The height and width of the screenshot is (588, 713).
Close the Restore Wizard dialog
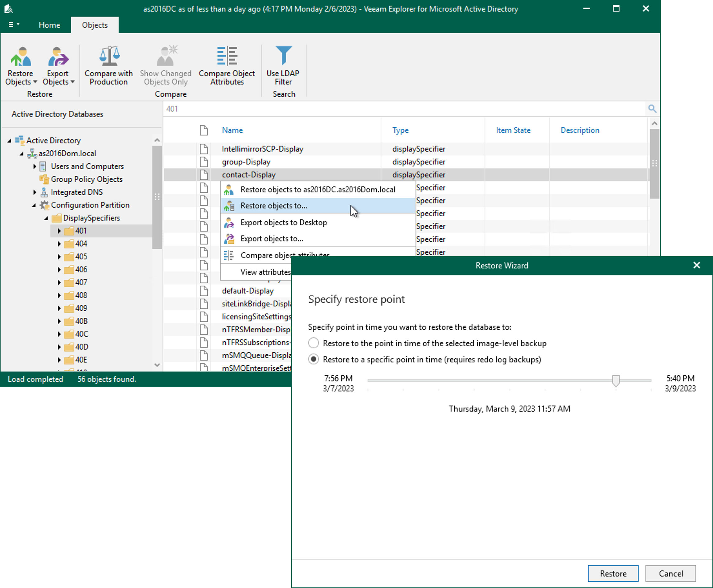697,265
